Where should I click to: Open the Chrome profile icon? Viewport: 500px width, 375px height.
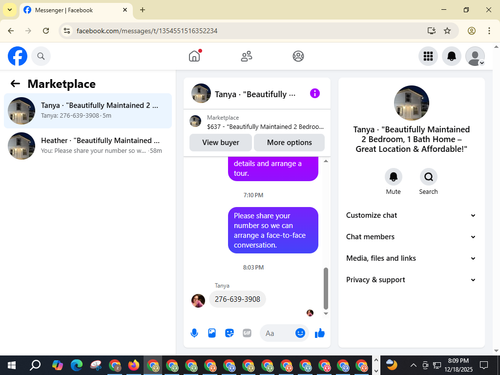click(471, 31)
